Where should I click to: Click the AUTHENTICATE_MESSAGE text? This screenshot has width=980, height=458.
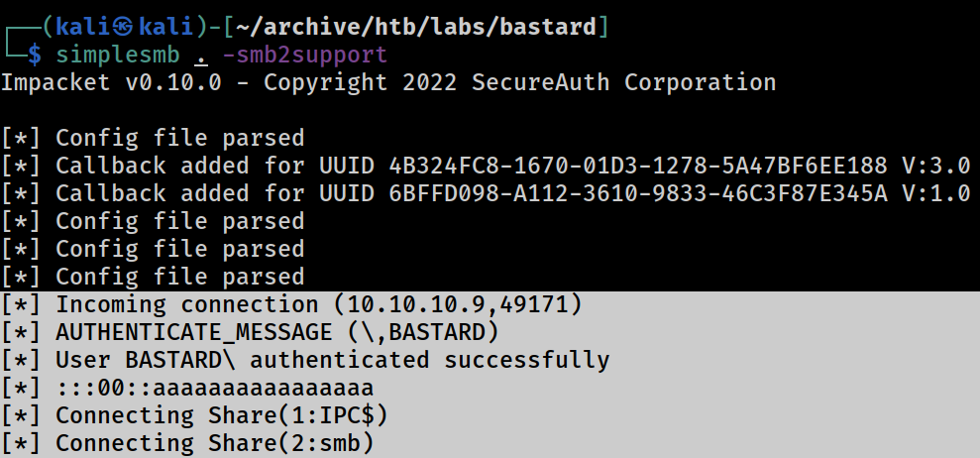tap(194, 332)
